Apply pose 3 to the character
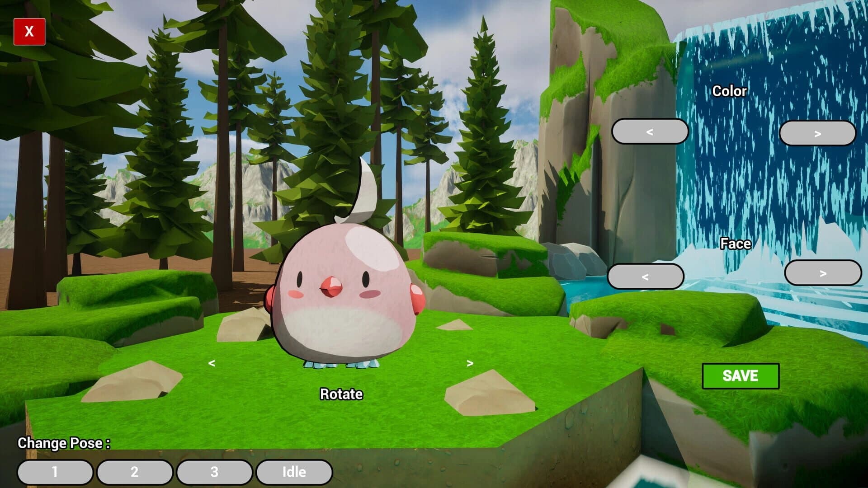868x488 pixels. [215, 472]
